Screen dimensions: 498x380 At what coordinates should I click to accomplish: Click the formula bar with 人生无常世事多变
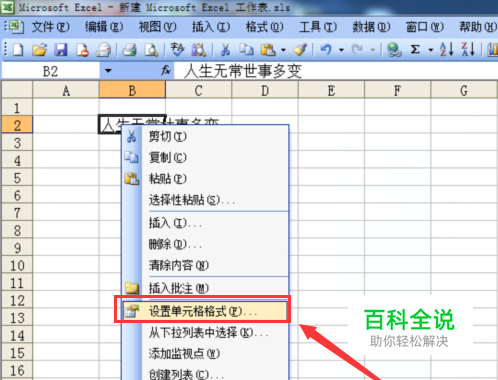point(336,71)
